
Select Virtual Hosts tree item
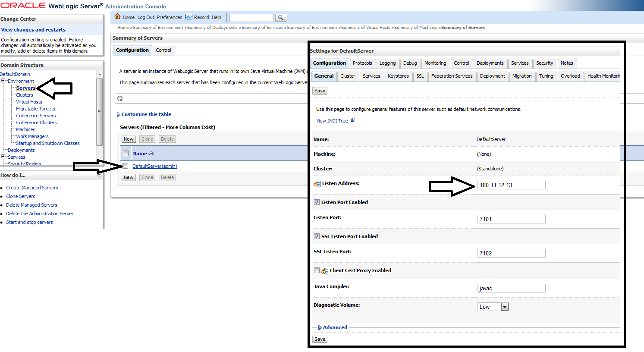(29, 102)
